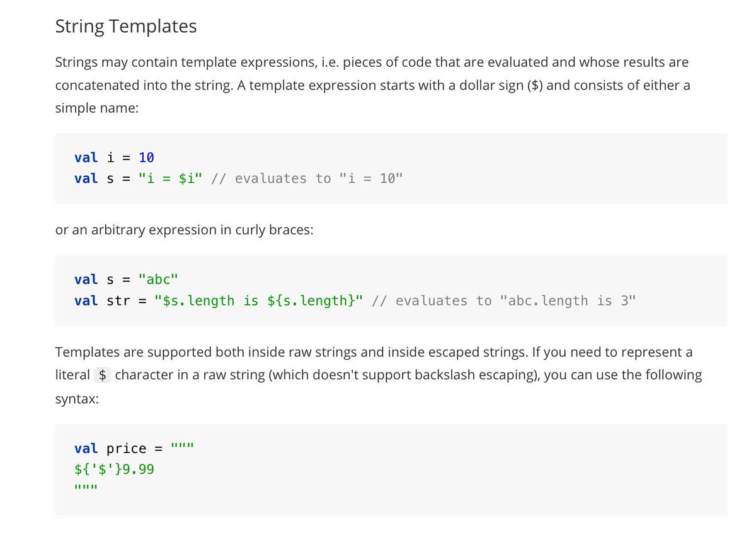The width and height of the screenshot is (756, 535).
Task: Click the 'str' variable name in code
Action: (x=118, y=301)
